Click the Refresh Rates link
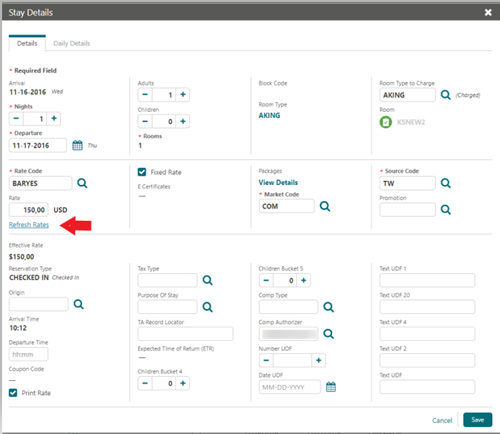 pos(29,225)
